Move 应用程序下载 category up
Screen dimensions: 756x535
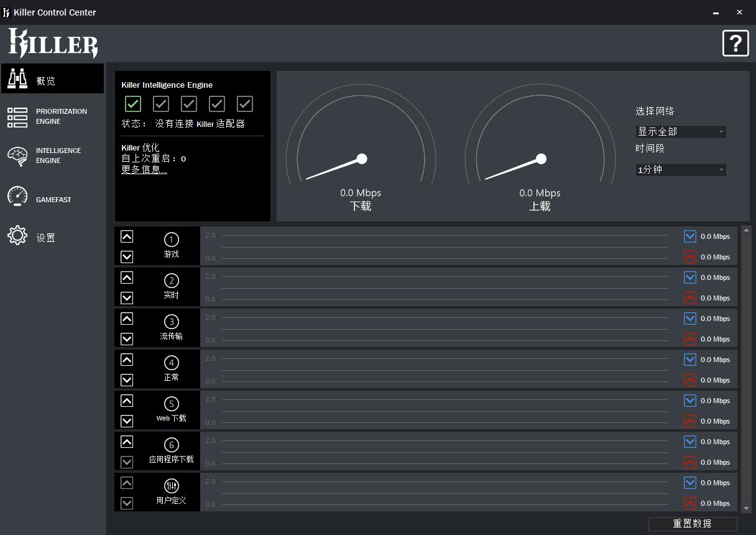[127, 442]
